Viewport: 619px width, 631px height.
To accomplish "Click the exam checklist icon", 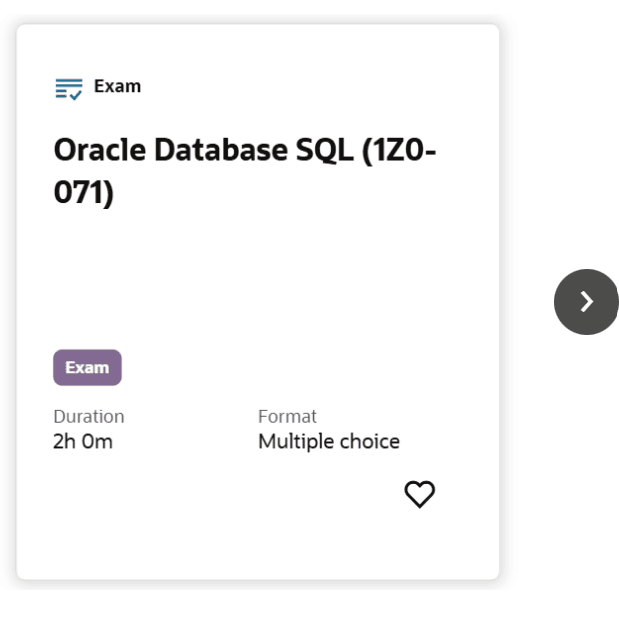I will tap(68, 88).
